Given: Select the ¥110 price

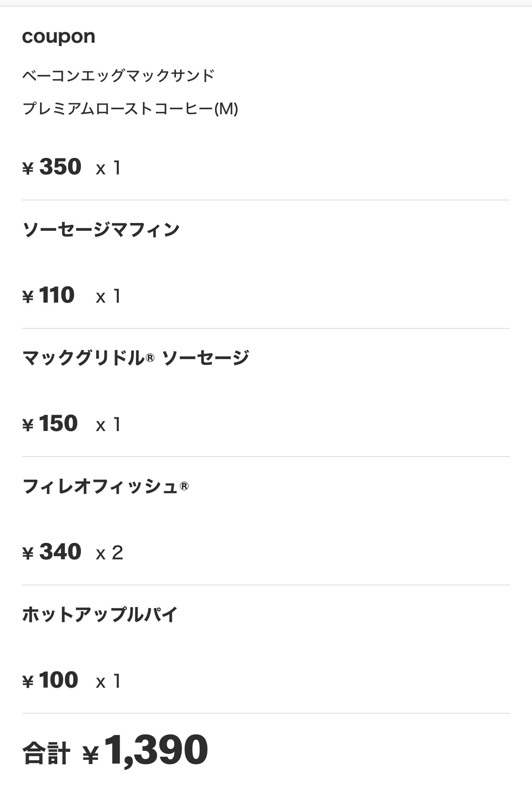Looking at the screenshot, I should click(48, 295).
